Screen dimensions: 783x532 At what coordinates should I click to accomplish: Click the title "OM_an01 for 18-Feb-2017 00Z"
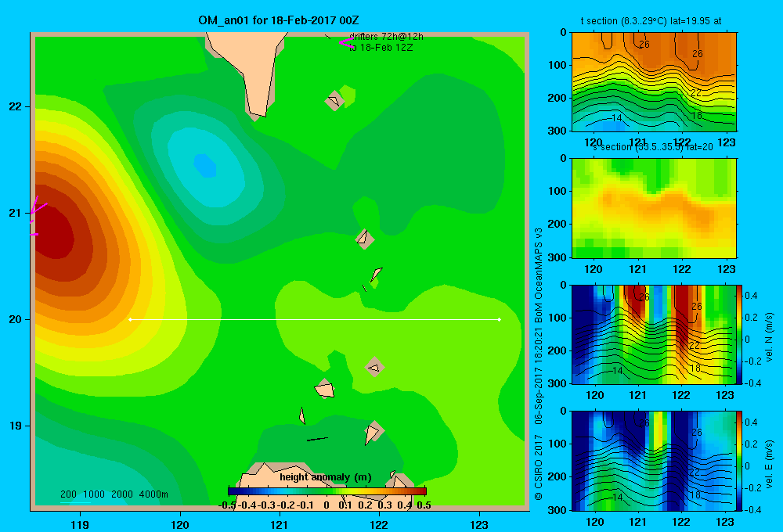279,20
